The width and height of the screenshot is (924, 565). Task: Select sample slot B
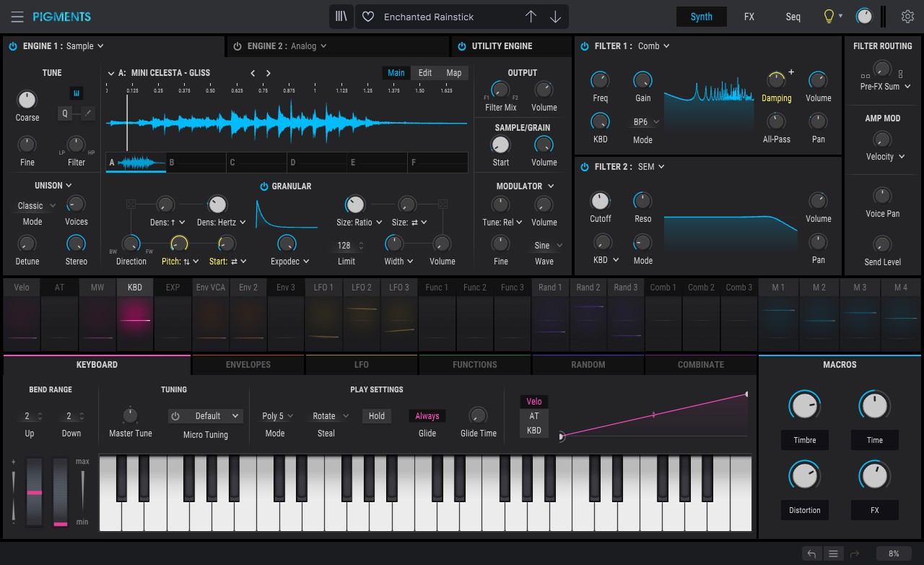pyautogui.click(x=196, y=163)
